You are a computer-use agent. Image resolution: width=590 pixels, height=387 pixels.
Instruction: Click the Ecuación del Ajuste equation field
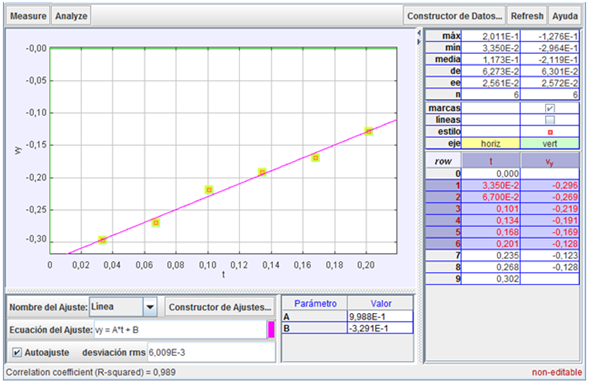[x=180, y=330]
